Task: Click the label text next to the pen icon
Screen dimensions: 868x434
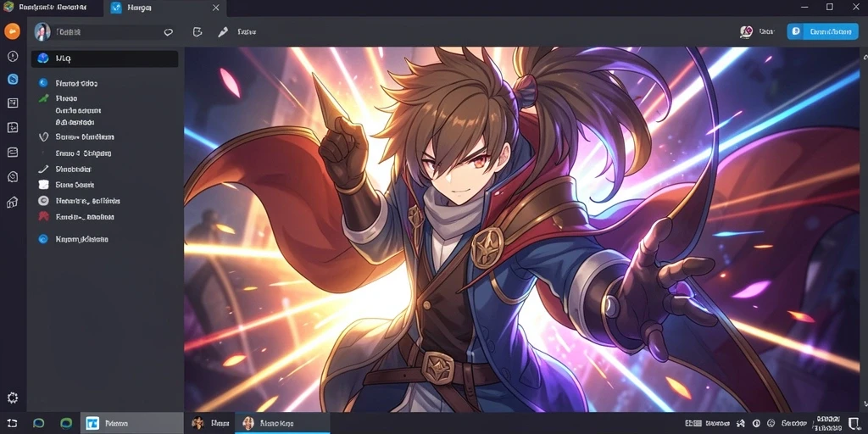Action: click(x=247, y=32)
